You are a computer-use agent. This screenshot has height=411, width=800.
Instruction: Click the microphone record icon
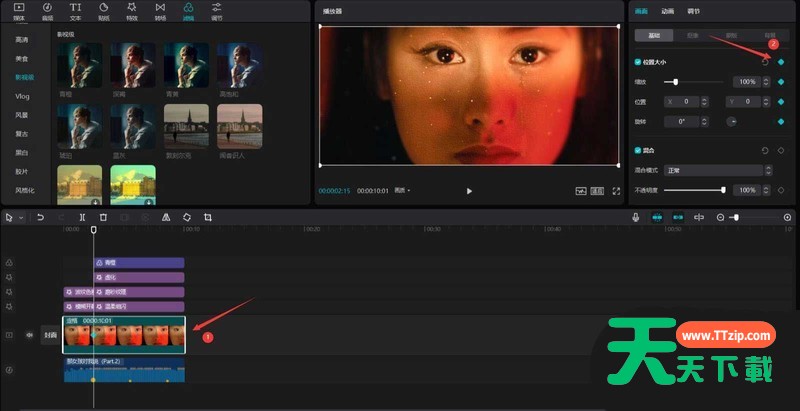[x=635, y=217]
